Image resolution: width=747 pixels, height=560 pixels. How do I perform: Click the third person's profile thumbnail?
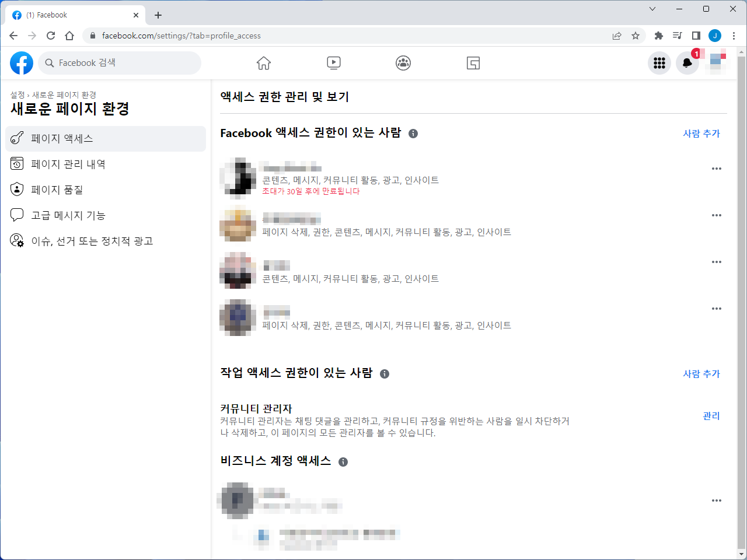238,271
